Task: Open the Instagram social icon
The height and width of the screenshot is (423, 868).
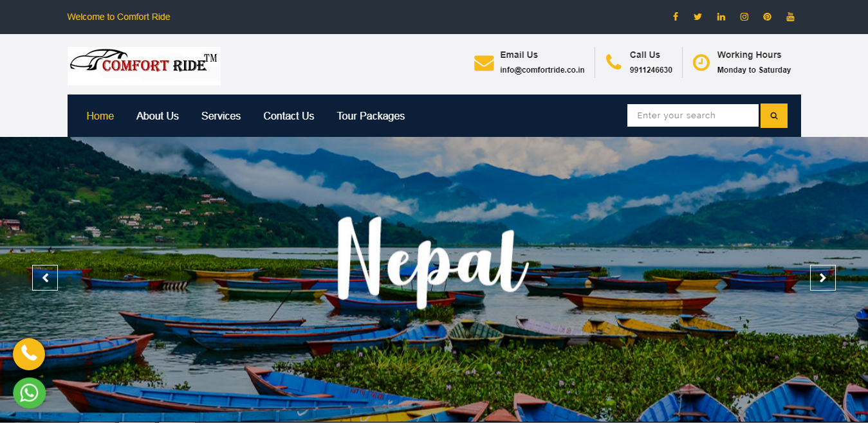Action: 744,17
